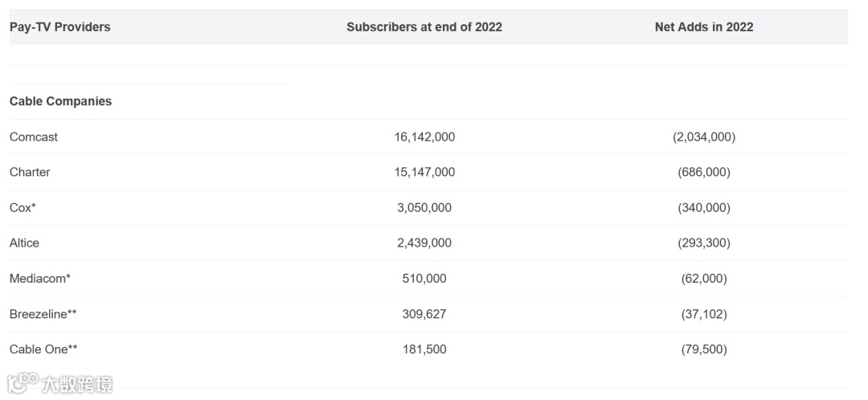
Task: Click Breezeline's 309,627 subscriber figure
Action: pyautogui.click(x=424, y=313)
